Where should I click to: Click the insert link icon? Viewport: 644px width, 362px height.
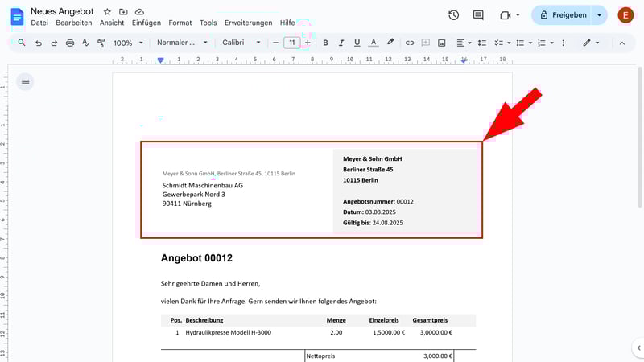[x=410, y=43]
